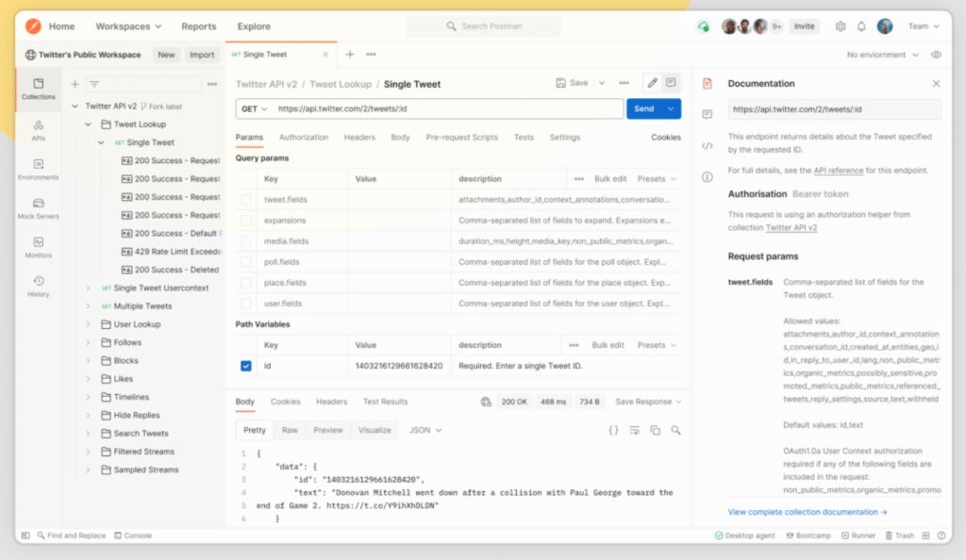Switch to the Authorization tab

click(x=304, y=138)
